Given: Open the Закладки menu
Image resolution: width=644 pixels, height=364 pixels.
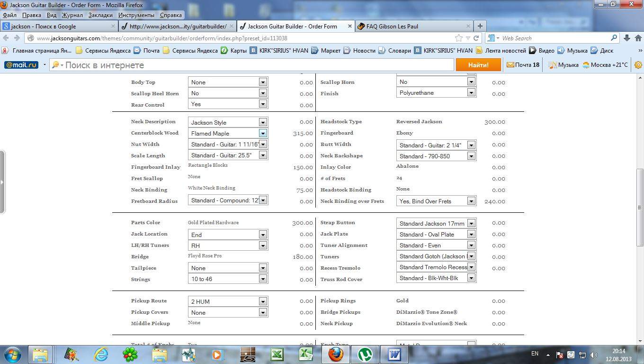Looking at the screenshot, I should tap(100, 15).
